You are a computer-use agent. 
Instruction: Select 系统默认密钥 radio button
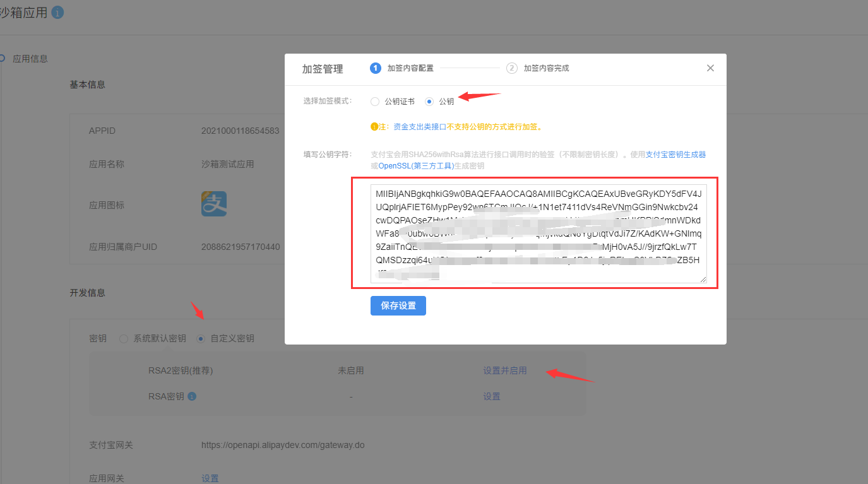(124, 339)
